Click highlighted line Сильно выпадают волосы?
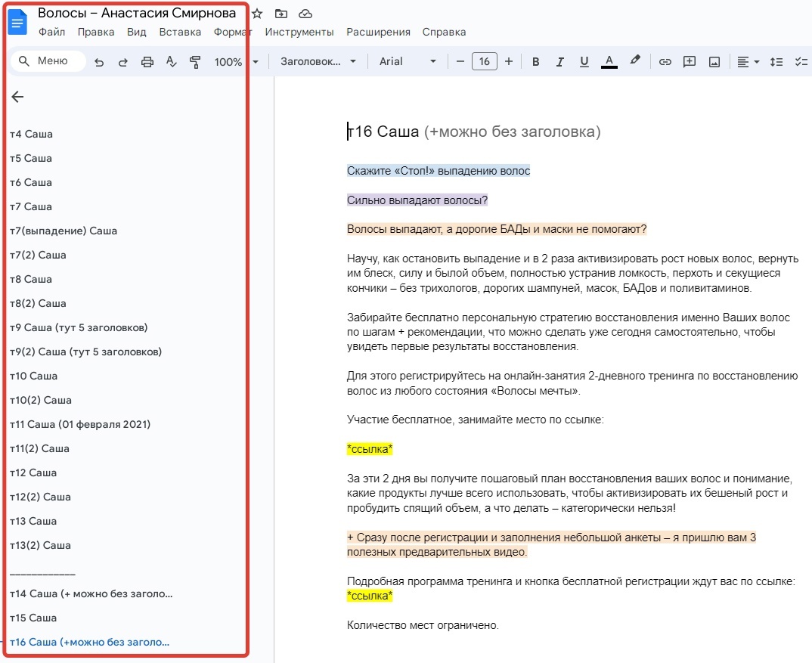The image size is (812, 663). 417,200
